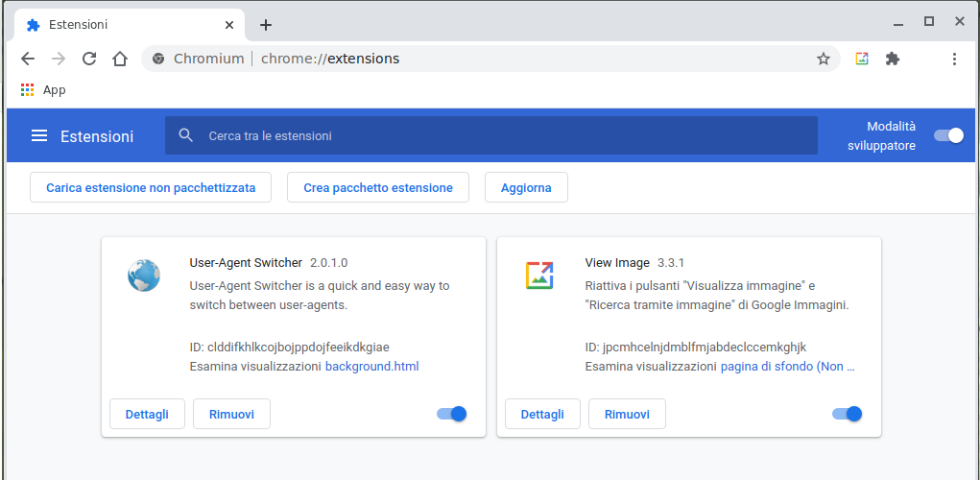The image size is (980, 480).
Task: Click the version number 2.0.1.0
Action: pyautogui.click(x=329, y=262)
